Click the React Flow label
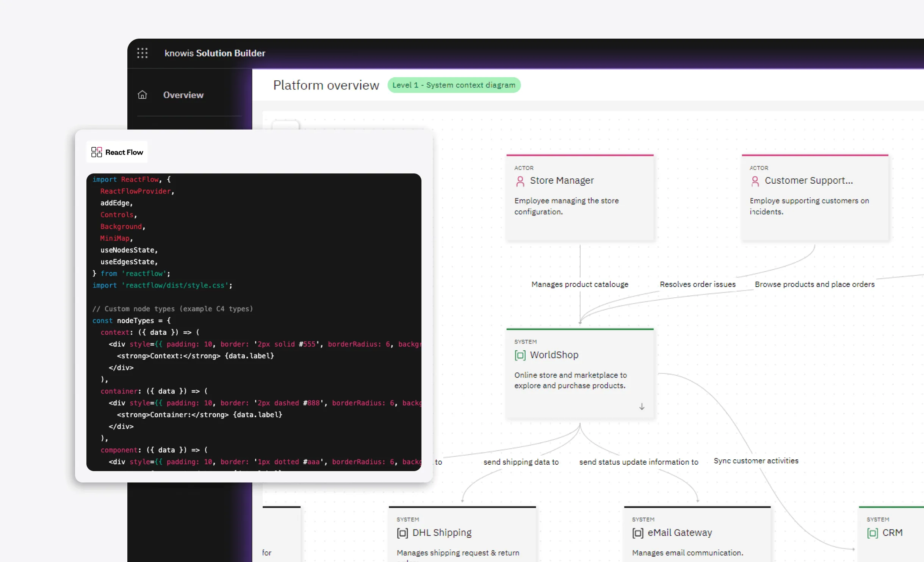This screenshot has width=924, height=562. click(x=124, y=152)
